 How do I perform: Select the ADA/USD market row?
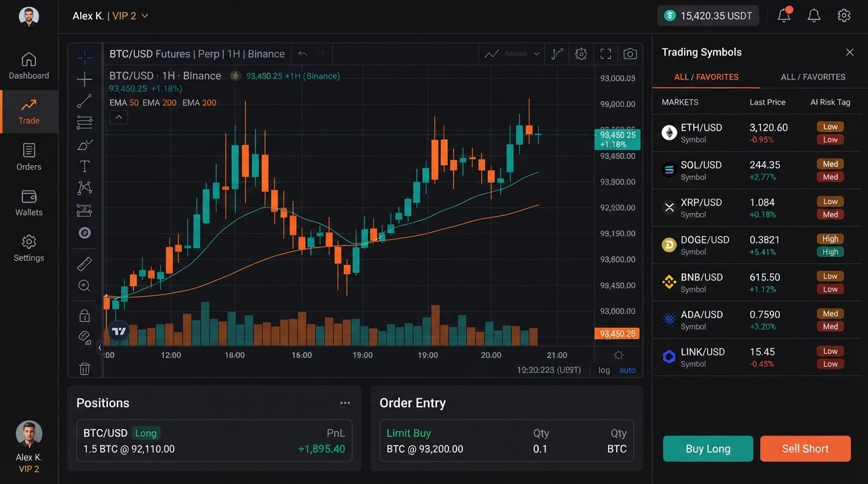757,320
